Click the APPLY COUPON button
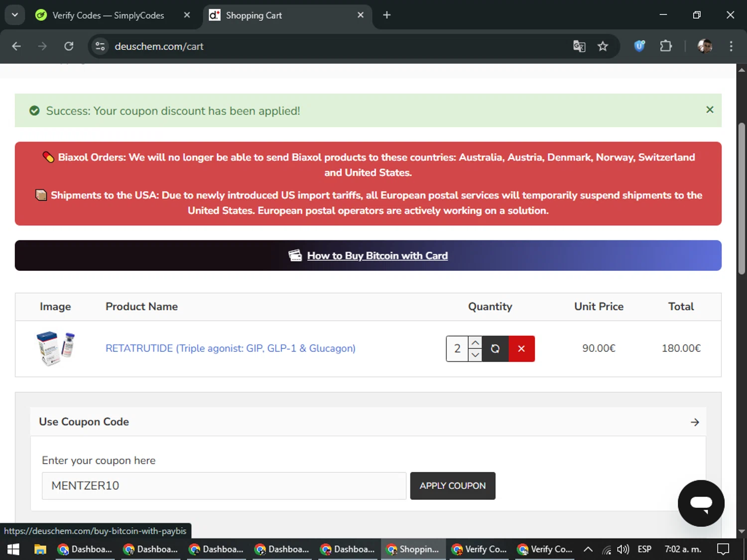 click(453, 486)
